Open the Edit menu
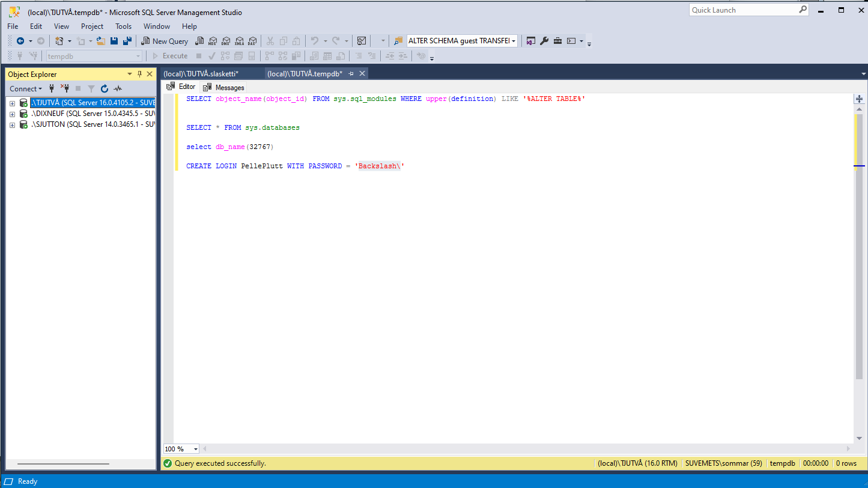This screenshot has width=868, height=488. 36,26
